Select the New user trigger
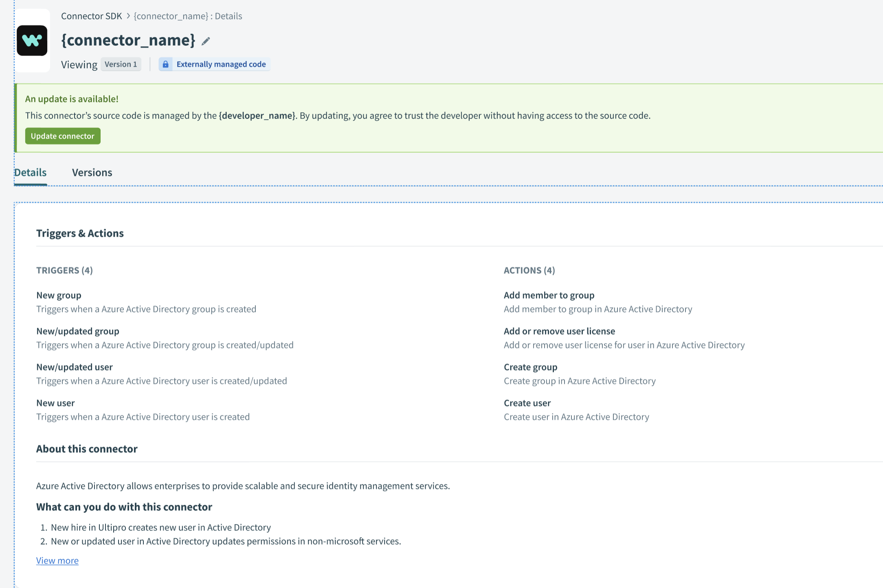This screenshot has width=883, height=588. pyautogui.click(x=55, y=403)
